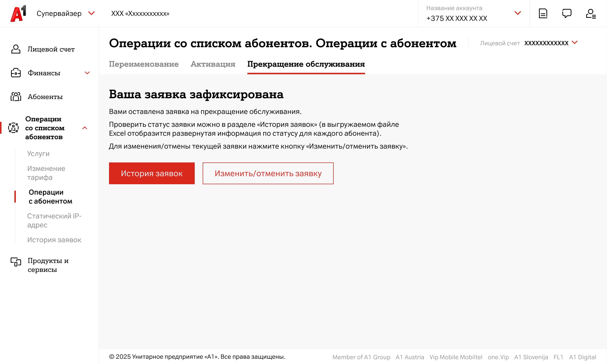The width and height of the screenshot is (607, 364).
Task: Click the Абоненты group icon
Action: [x=16, y=97]
